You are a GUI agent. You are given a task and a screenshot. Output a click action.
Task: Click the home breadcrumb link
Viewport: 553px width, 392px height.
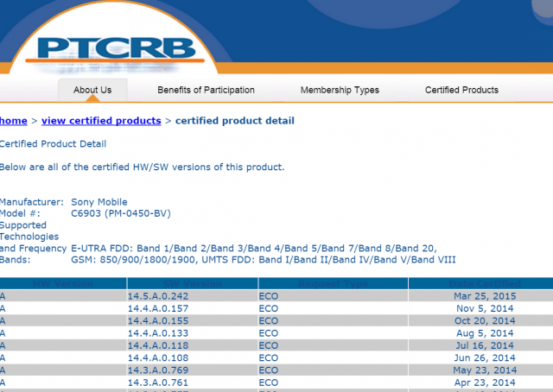point(14,121)
